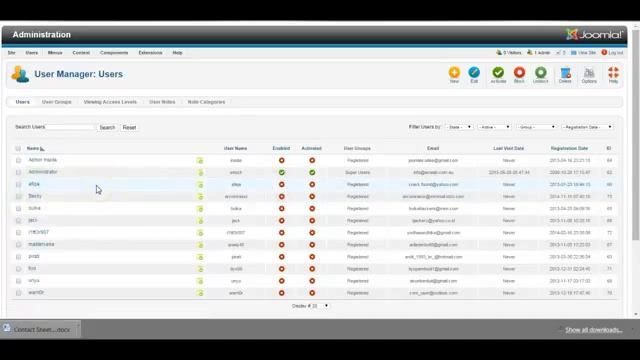The width and height of the screenshot is (640, 360).
Task: Check the box in the first user row
Action: [x=18, y=160]
